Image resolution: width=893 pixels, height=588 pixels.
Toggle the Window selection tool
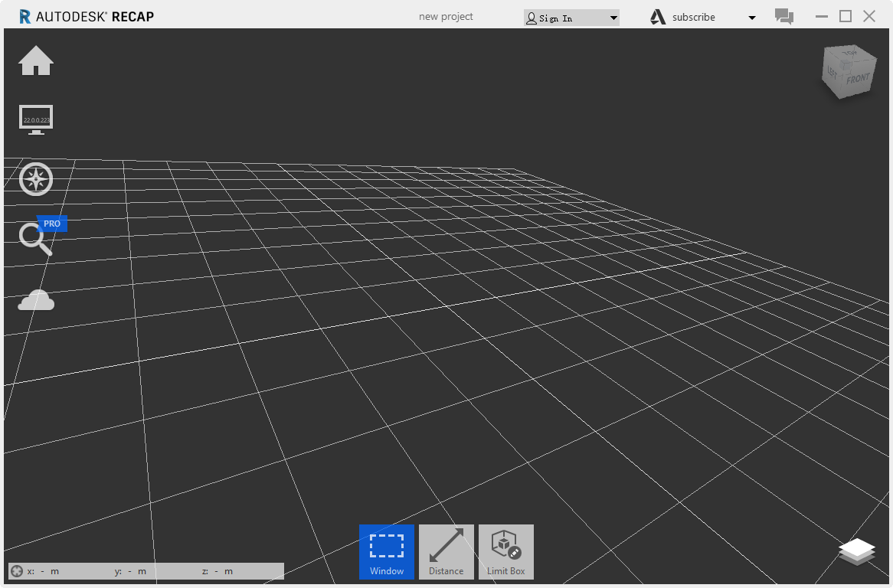(387, 551)
